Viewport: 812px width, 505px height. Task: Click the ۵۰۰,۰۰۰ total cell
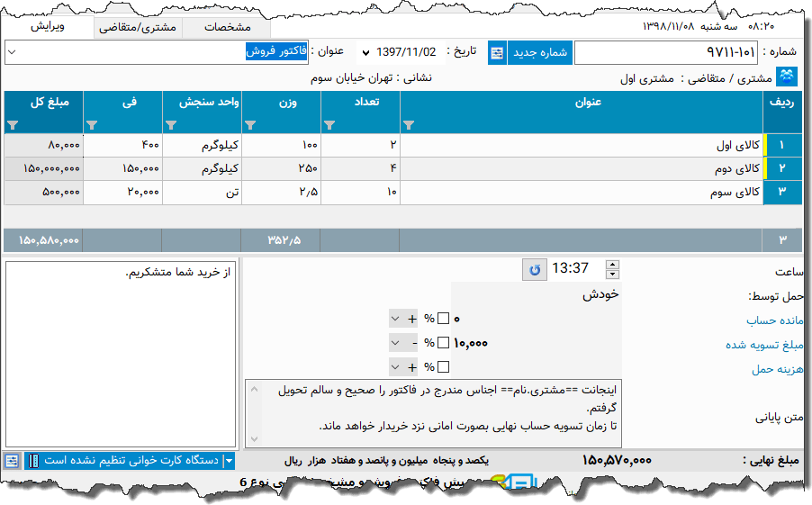(43, 192)
